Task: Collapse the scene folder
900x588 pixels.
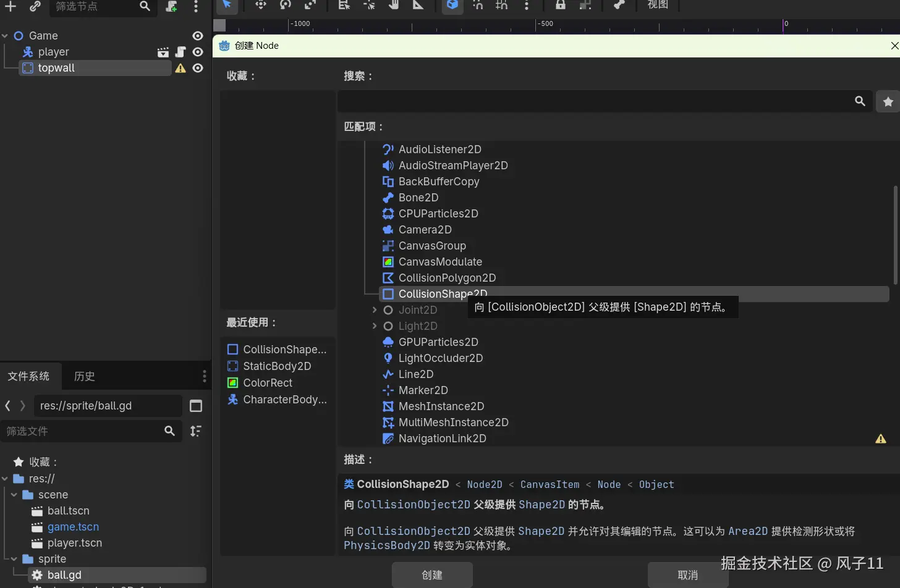Action: coord(14,495)
